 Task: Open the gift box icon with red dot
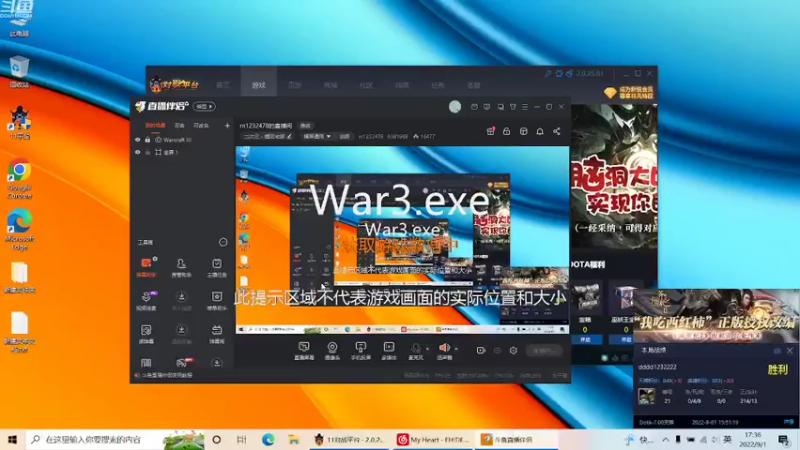pos(490,131)
